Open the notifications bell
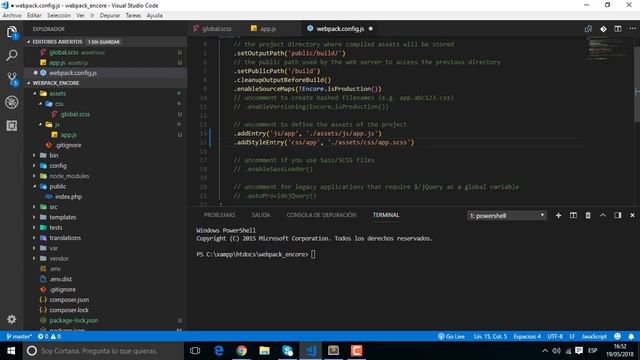 tap(631, 336)
